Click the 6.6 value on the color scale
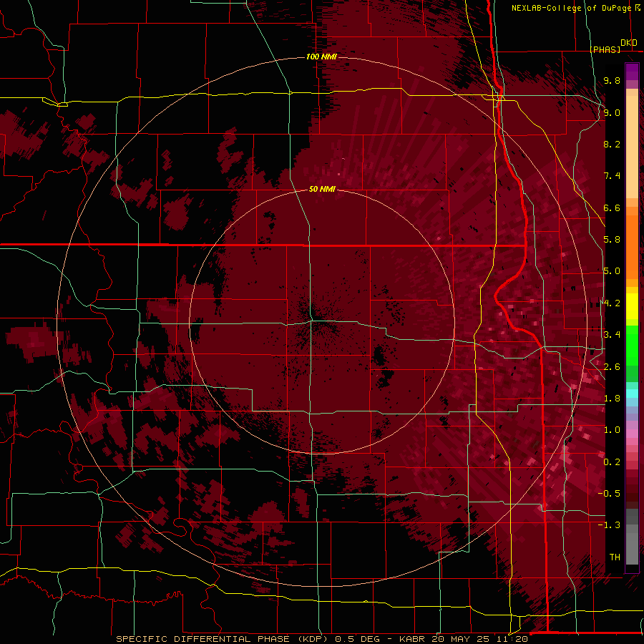Screen dimensions: 644x644 612,208
